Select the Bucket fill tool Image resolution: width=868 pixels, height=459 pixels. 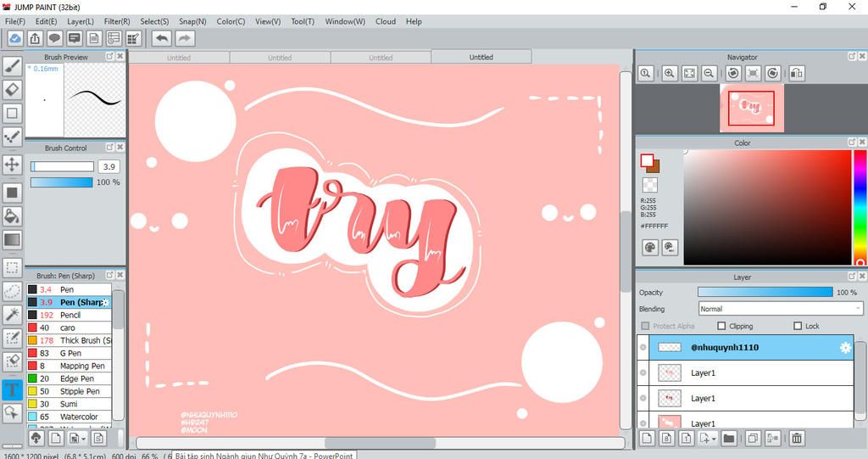(x=12, y=216)
